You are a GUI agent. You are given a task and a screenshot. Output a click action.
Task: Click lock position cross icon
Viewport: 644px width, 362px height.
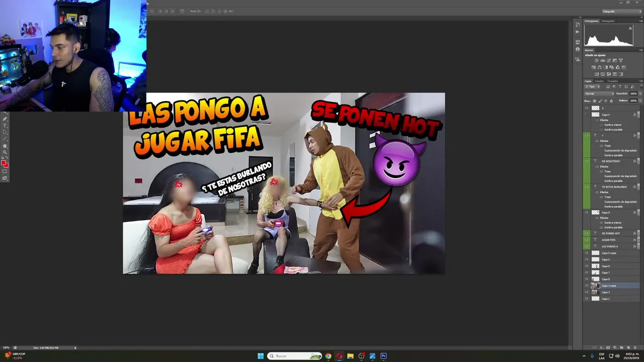[x=606, y=101]
